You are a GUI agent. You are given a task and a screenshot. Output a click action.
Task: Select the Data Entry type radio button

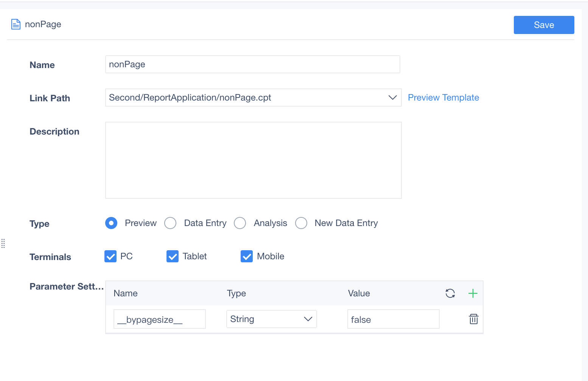coord(170,223)
